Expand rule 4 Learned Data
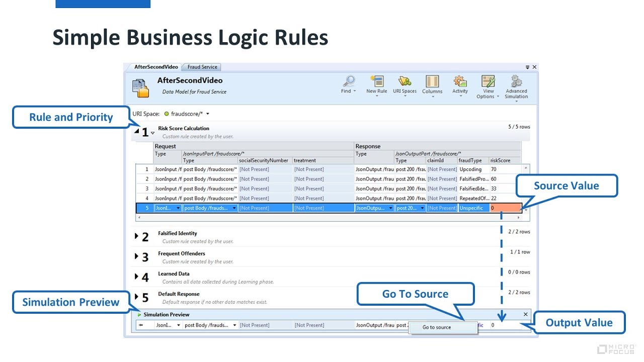Image resolution: width=644 pixels, height=362 pixels. click(136, 277)
